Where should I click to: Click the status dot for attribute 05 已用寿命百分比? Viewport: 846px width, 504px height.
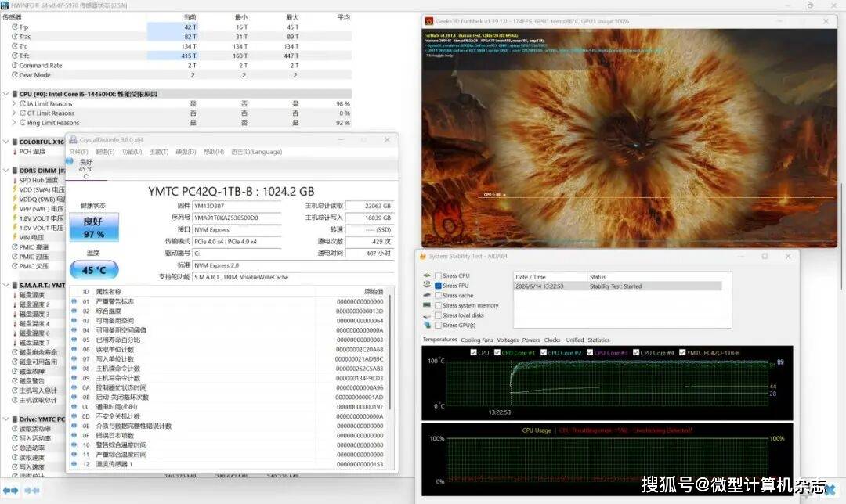coord(74,340)
